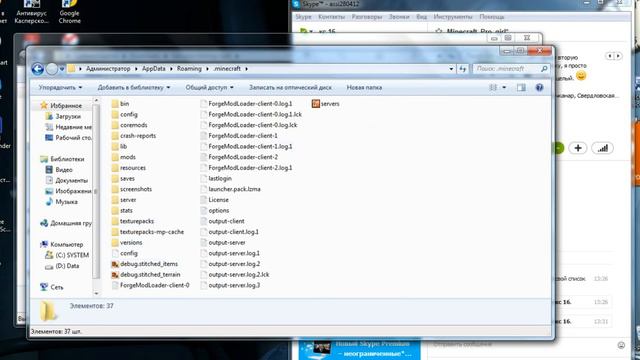Click the Forward navigation arrow in Explorer
The height and width of the screenshot is (360, 640).
click(x=52, y=69)
